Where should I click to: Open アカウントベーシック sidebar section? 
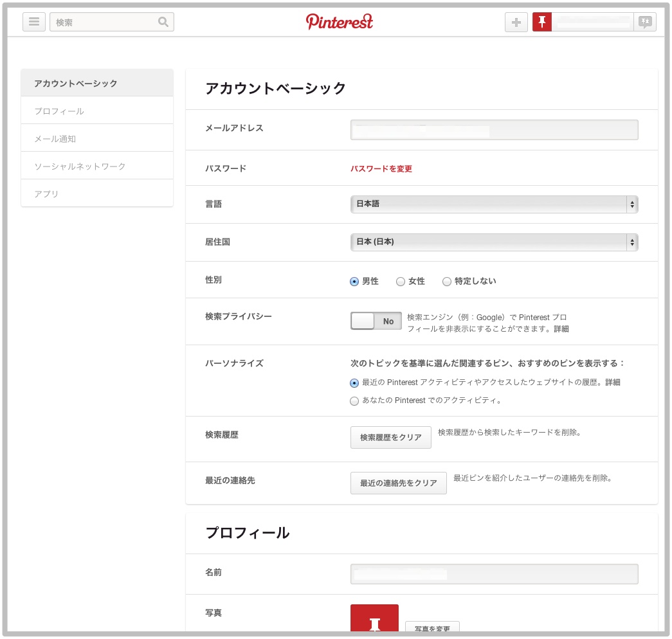click(x=97, y=83)
